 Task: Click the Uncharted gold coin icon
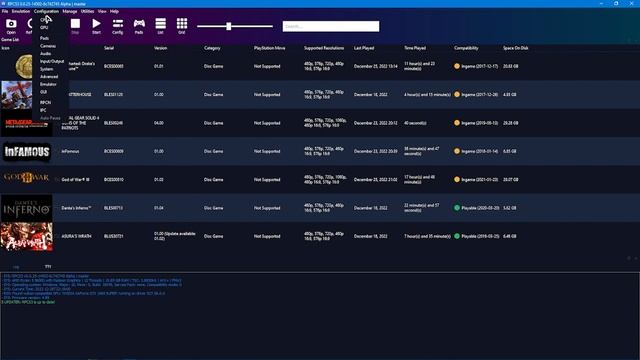24,66
